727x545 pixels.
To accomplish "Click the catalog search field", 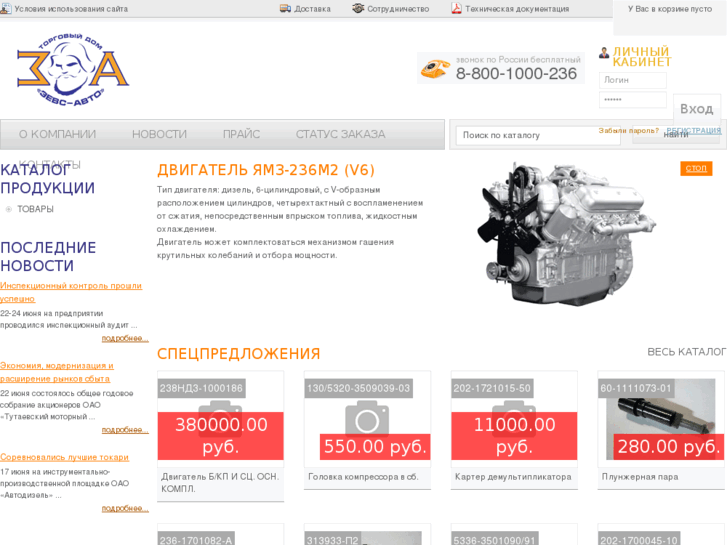I will coord(538,135).
